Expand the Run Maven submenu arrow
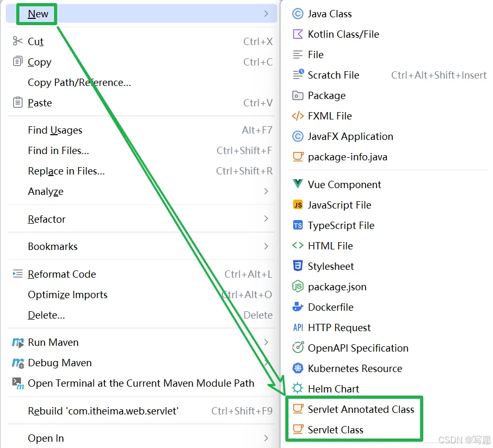This screenshot has width=493, height=448. (x=266, y=342)
